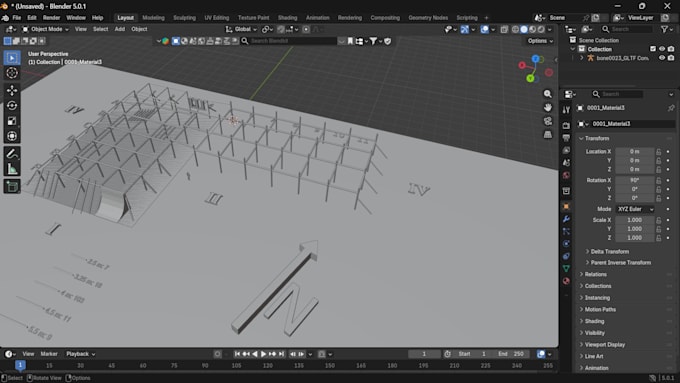Hide Collection with its eye icon

tap(662, 49)
